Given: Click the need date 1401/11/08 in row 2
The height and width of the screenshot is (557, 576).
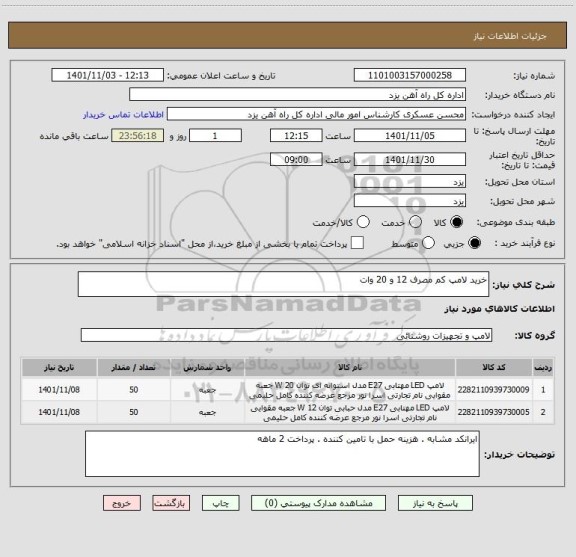Looking at the screenshot, I should coord(59,412).
